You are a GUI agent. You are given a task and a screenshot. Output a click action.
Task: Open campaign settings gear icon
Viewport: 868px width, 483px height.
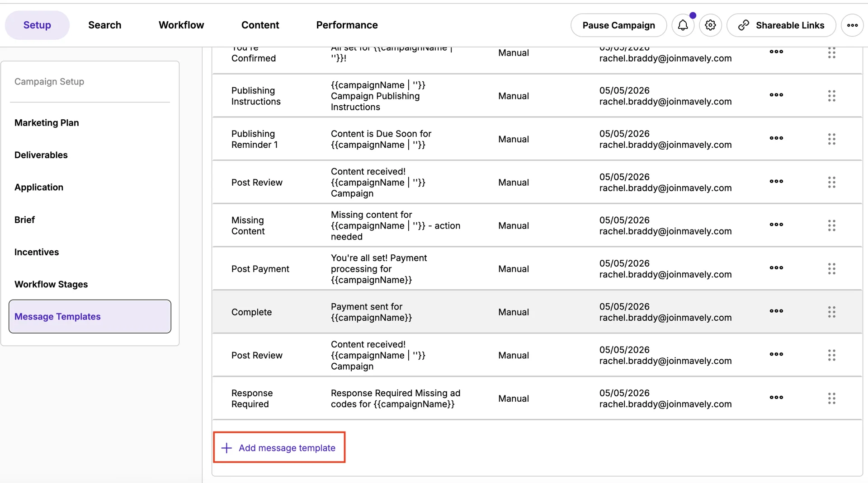[710, 25]
